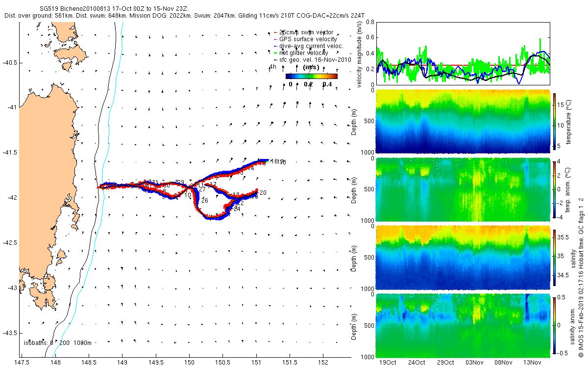Click the '0.8' velocity axis tick
This screenshot has height=368, width=588.
coord(370,22)
